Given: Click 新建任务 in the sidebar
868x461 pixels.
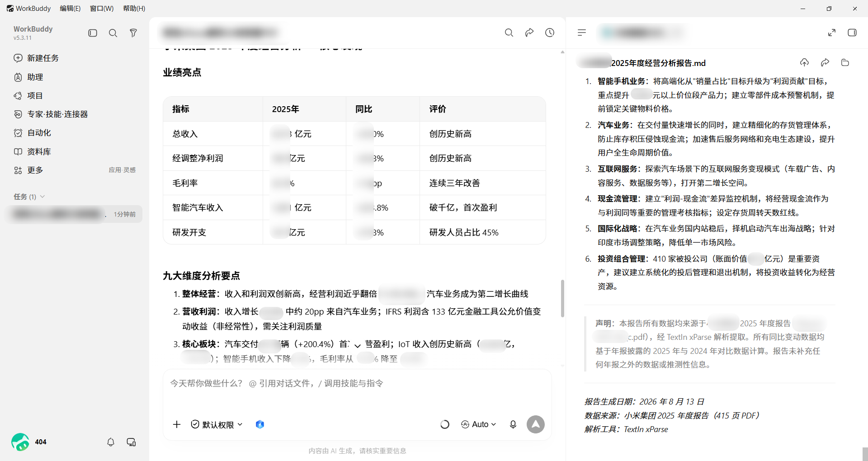Looking at the screenshot, I should point(43,58).
